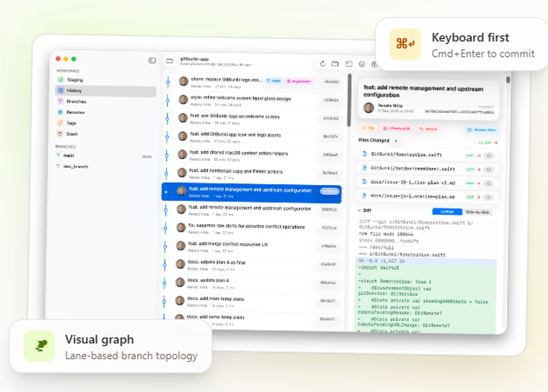Click the refresh icon in the toolbar

[323, 63]
